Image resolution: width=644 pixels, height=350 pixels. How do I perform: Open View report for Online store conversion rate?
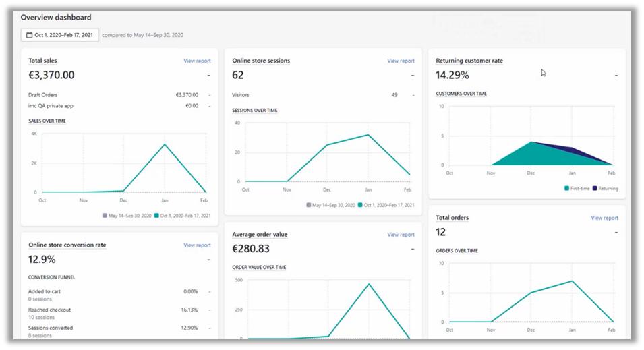(x=197, y=245)
